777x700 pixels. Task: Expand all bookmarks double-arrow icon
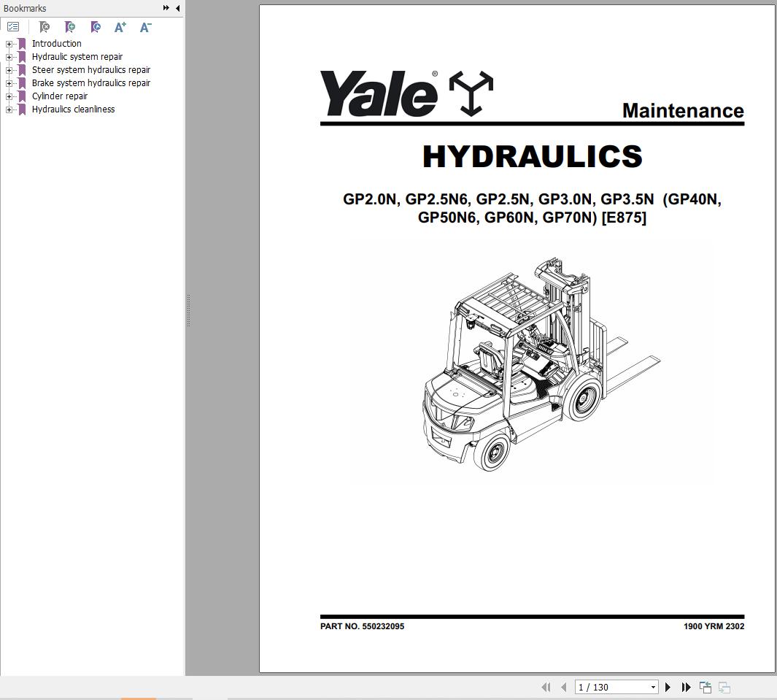166,8
